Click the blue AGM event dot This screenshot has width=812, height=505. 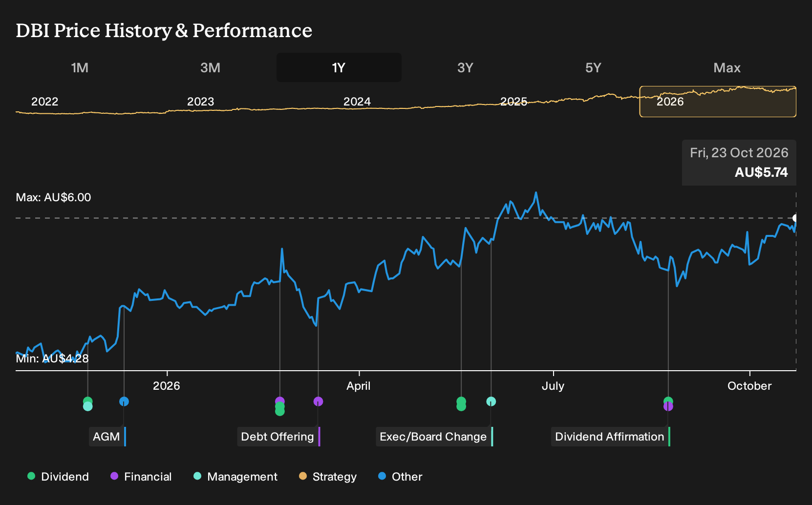[x=124, y=401]
